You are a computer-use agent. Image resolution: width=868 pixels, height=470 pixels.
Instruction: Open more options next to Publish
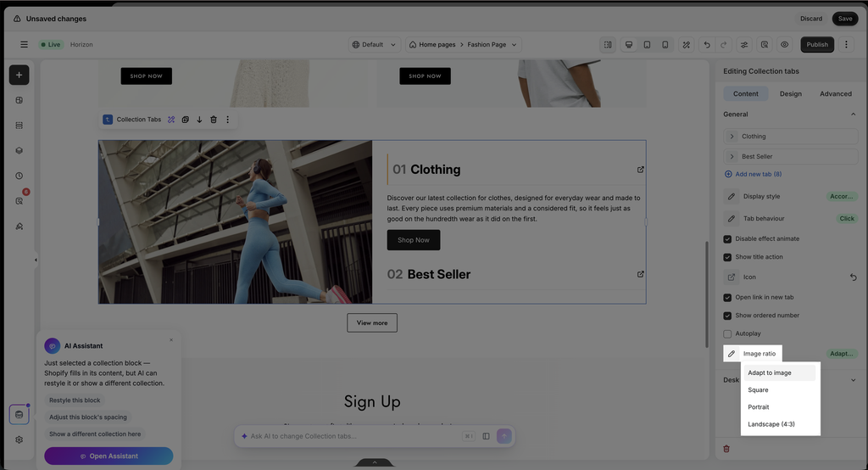pyautogui.click(x=846, y=44)
